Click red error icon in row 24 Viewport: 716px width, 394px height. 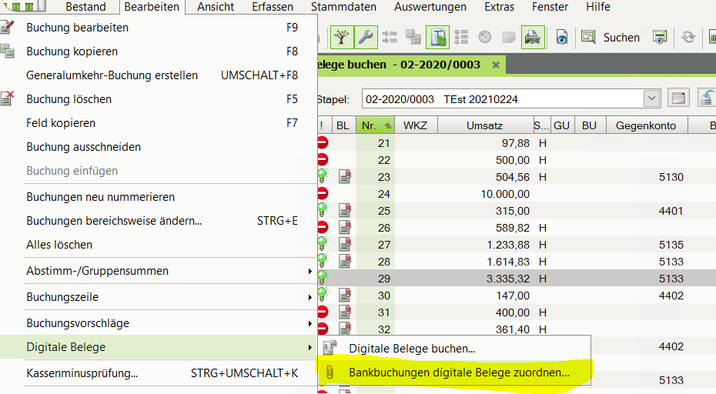point(322,194)
